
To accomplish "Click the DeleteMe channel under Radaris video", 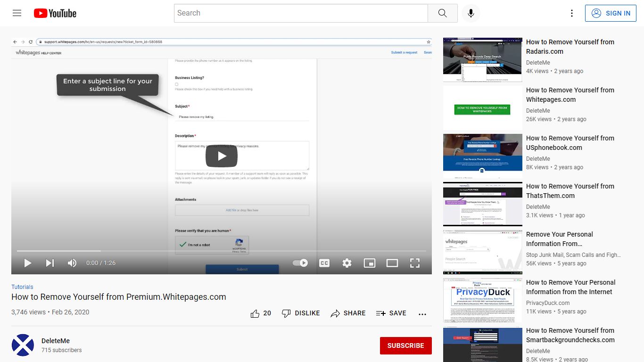I will pyautogui.click(x=538, y=63).
